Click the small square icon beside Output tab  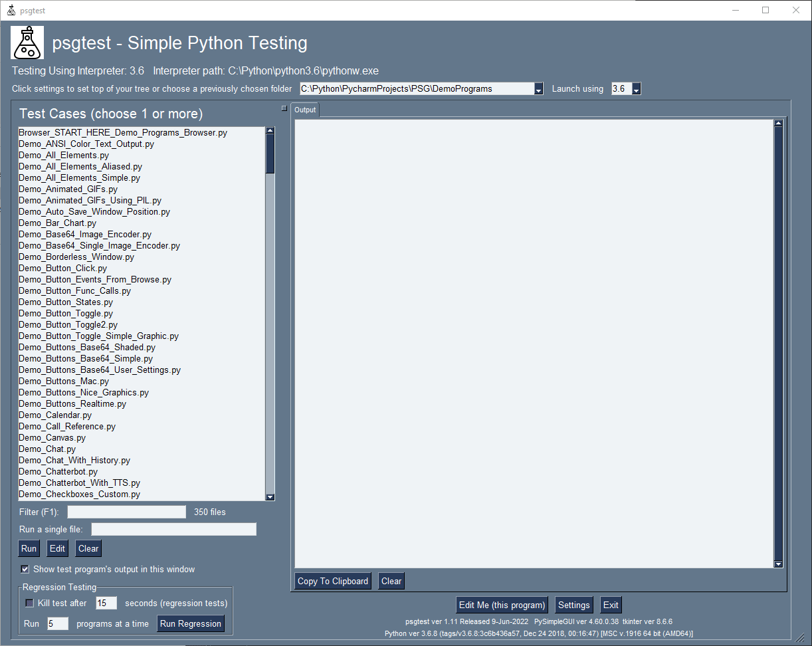coord(284,108)
